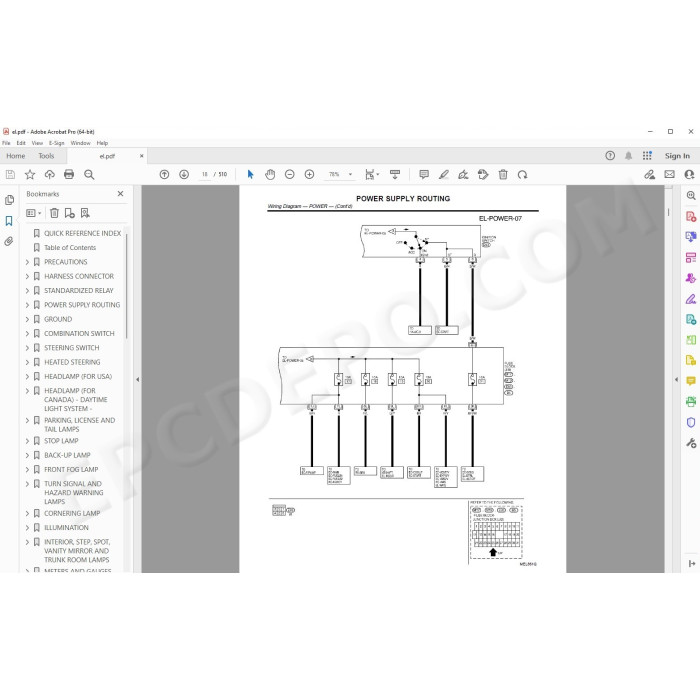Send file by email icon
This screenshot has height=700, width=700.
[x=669, y=175]
